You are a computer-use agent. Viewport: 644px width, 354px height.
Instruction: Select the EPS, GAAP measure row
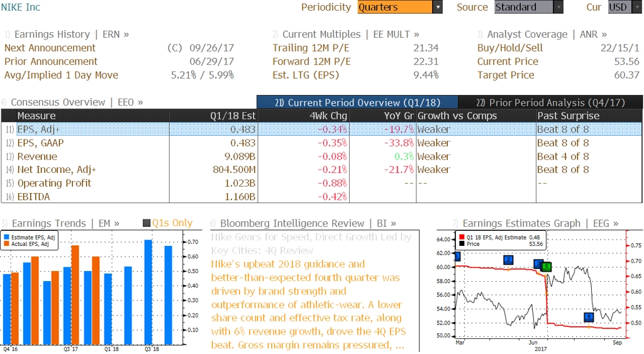(x=321, y=143)
